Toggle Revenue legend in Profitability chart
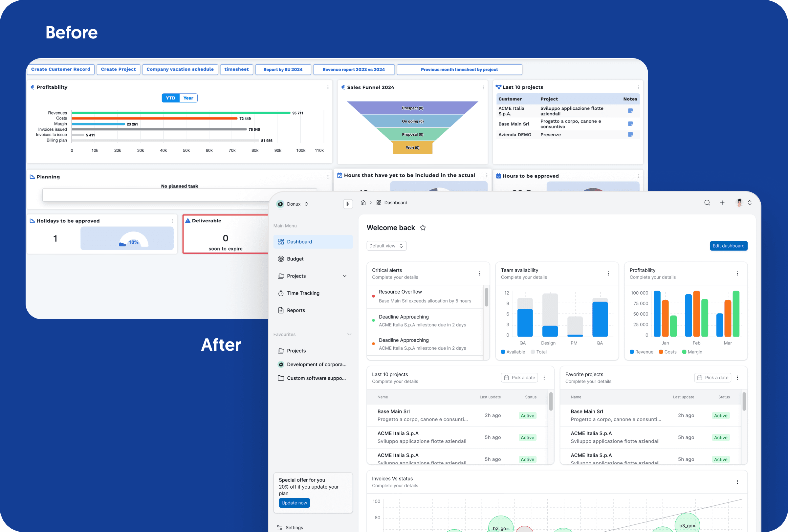Screen dimensions: 788x532 (641, 352)
